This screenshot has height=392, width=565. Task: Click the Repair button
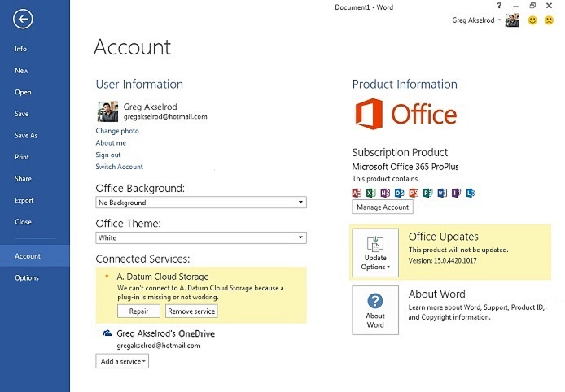pos(138,311)
